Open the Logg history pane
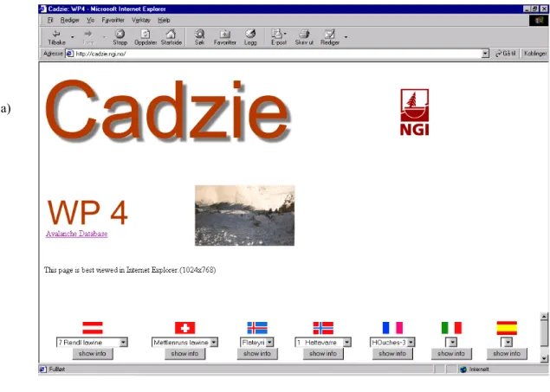 (x=250, y=37)
